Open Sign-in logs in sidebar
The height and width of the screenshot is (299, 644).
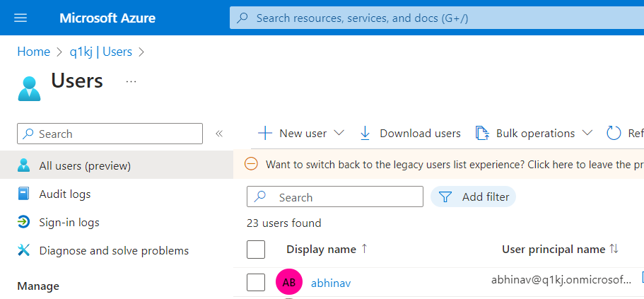tap(69, 223)
